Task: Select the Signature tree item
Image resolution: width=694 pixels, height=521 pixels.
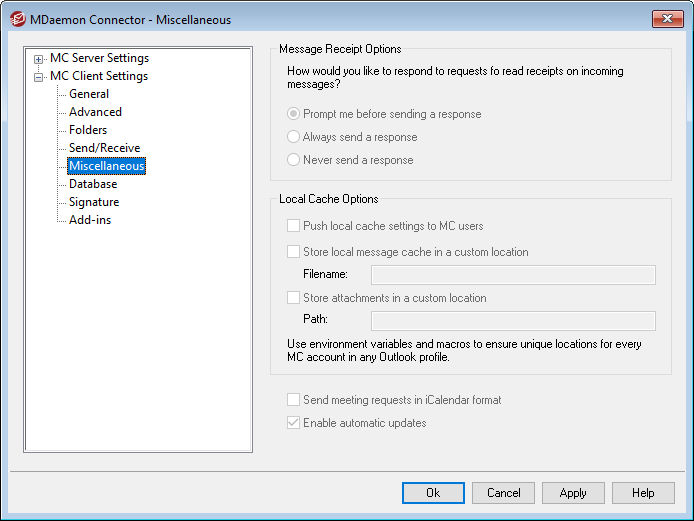Action: [94, 202]
